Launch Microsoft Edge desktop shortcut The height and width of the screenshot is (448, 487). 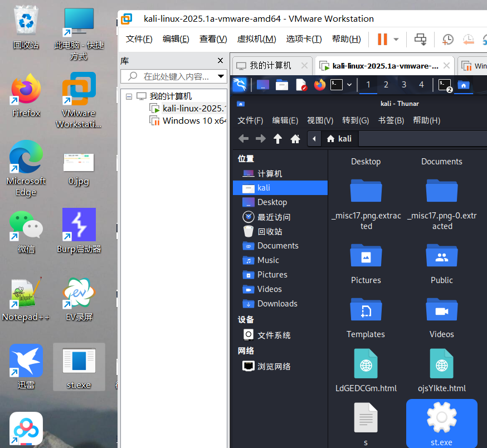pos(26,168)
